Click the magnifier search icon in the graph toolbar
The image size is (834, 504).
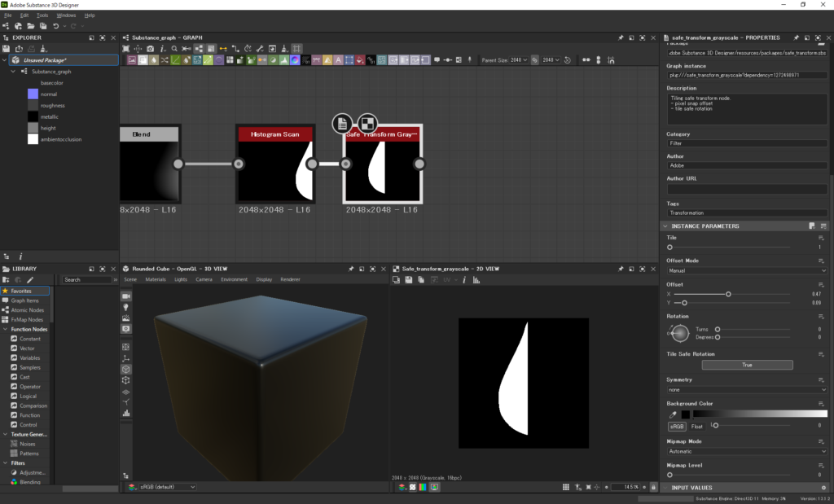click(174, 48)
